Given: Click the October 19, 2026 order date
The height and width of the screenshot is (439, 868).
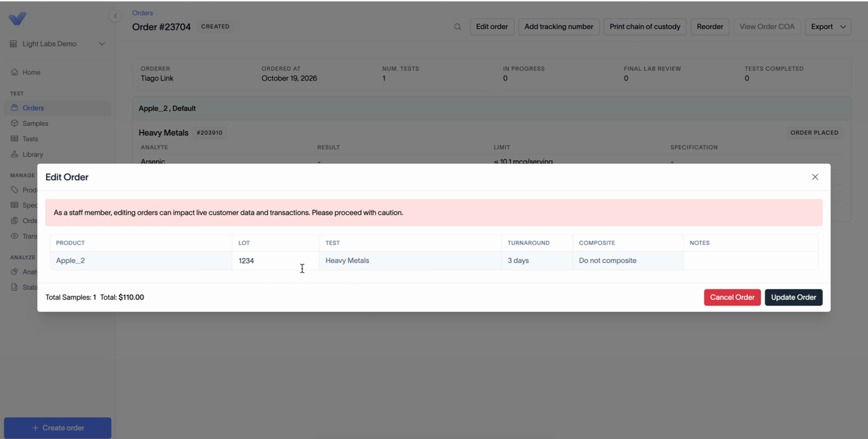Looking at the screenshot, I should click(289, 78).
